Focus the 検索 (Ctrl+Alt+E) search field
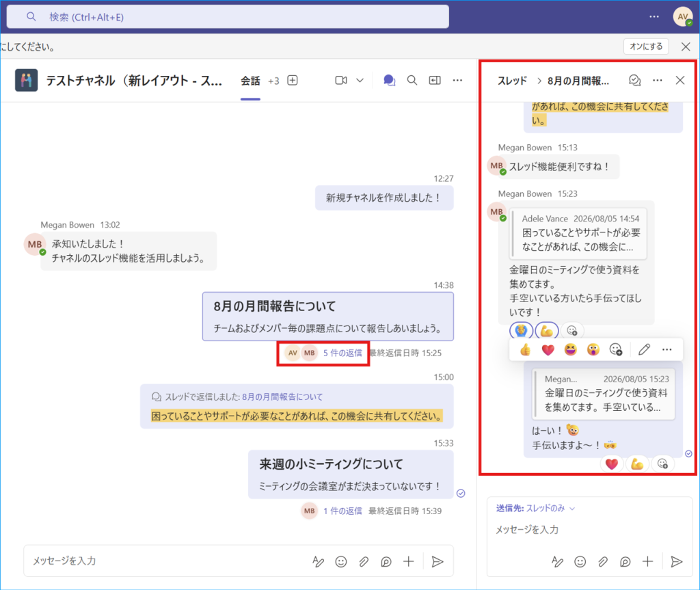 228,17
